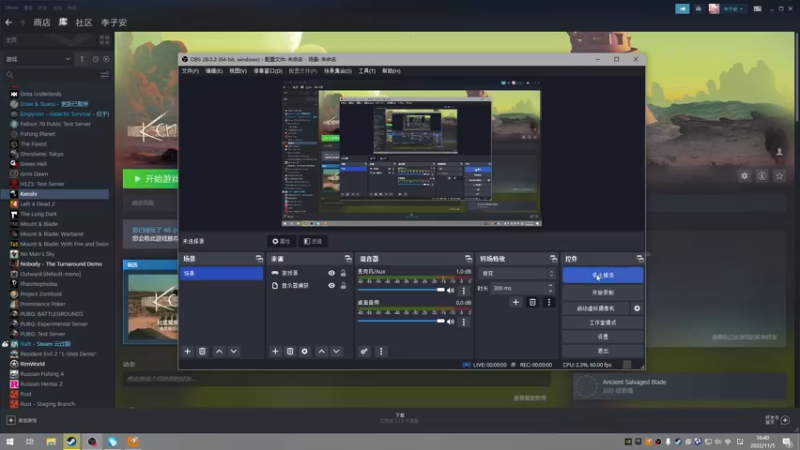800x450 pixels.
Task: Open 文件(F) menu in OBS
Action: [190, 71]
